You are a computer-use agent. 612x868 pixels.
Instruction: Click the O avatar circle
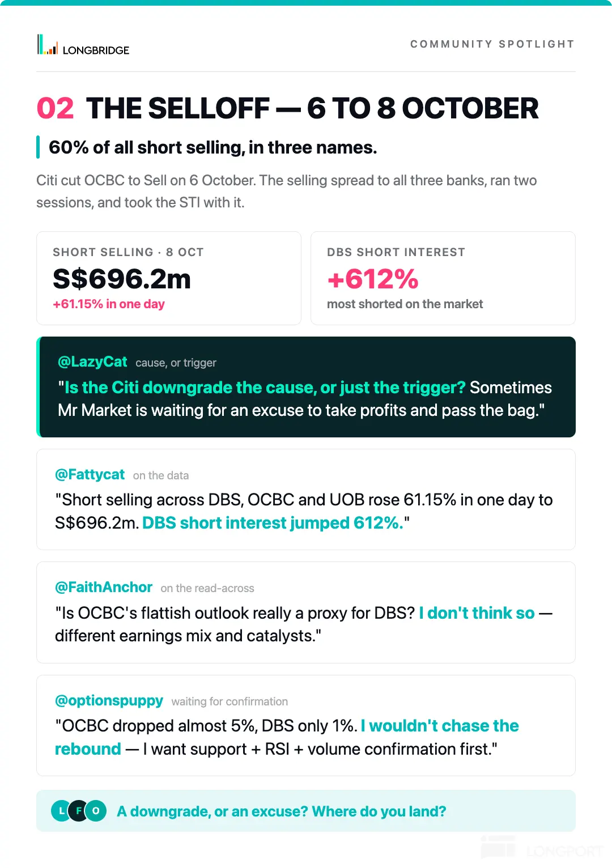96,811
